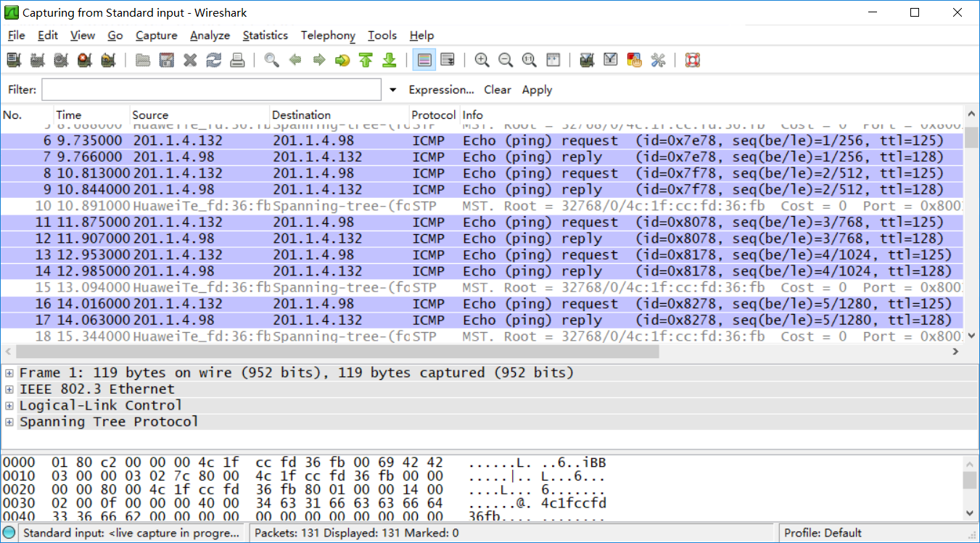
Task: Open preferences wrench icon
Action: 658,60
